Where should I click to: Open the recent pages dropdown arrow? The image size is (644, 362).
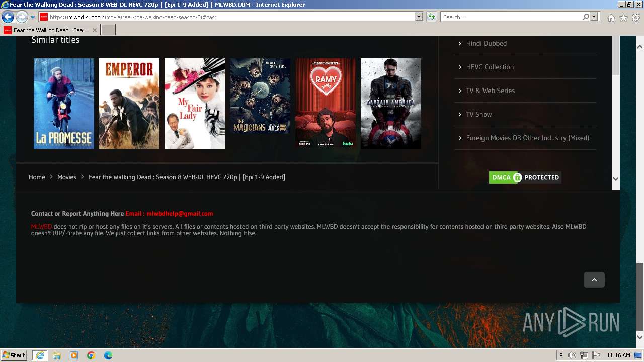[x=33, y=17]
